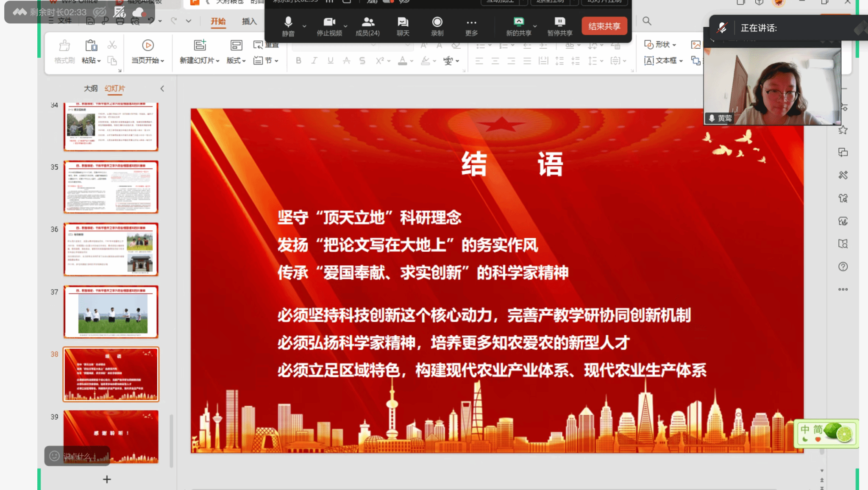Click the muted microphone icon beside 正在讲话
The image size is (868, 490).
(722, 28)
